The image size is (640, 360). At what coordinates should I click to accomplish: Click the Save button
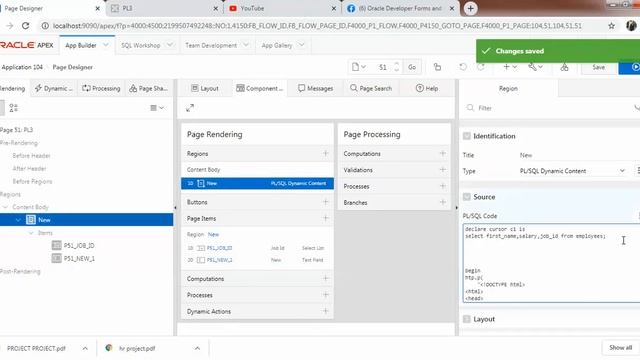598,67
